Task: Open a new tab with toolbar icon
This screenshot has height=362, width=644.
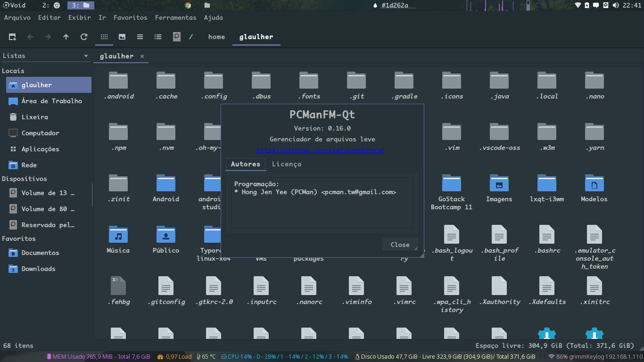Action: coord(13,37)
